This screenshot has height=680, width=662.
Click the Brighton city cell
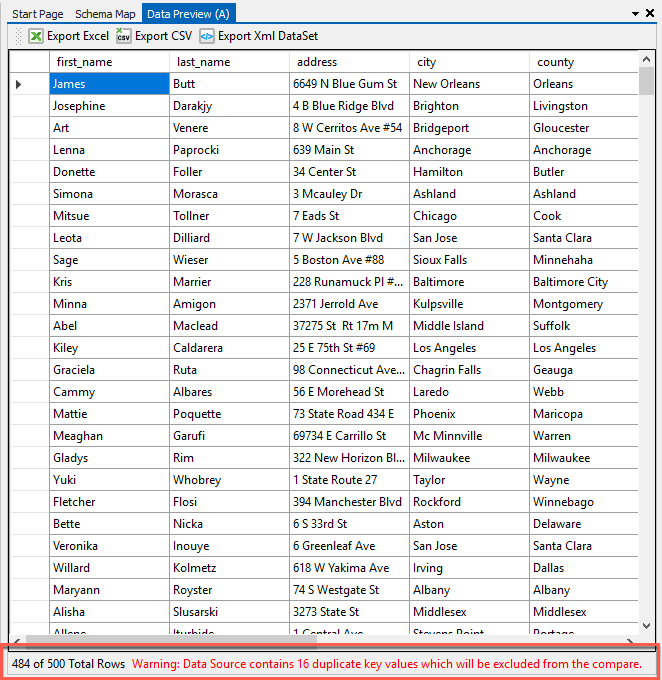[x=470, y=106]
